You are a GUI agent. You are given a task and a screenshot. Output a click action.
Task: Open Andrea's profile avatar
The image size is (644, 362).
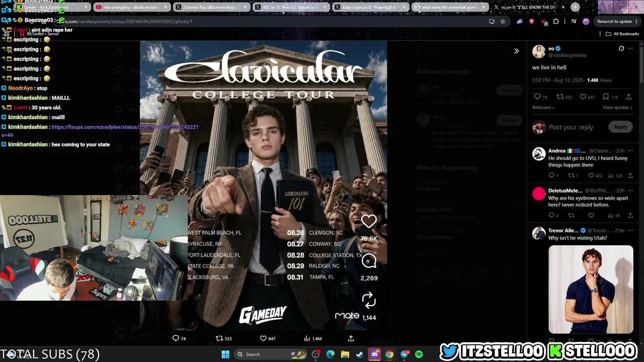(539, 153)
